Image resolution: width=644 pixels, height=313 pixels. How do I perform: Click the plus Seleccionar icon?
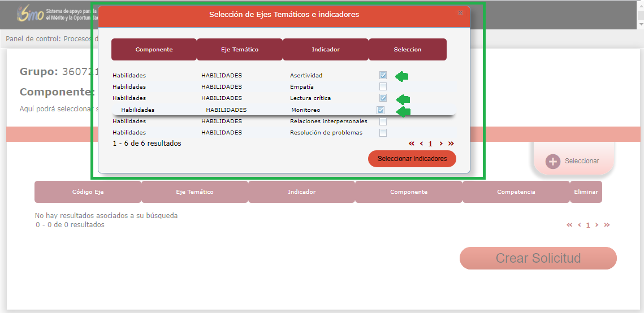click(552, 161)
